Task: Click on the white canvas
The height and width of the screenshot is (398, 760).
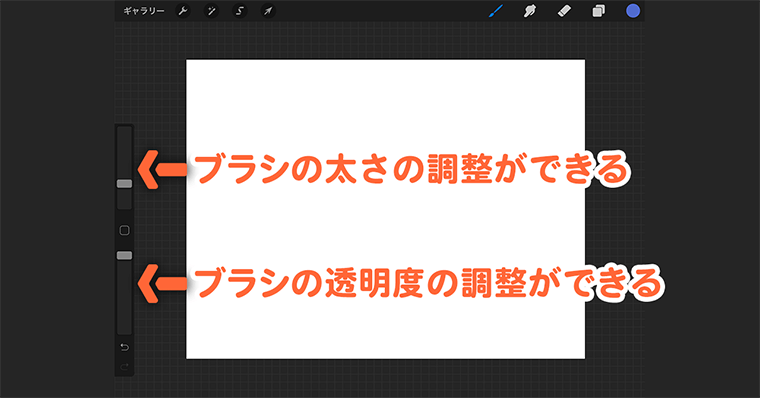Action: [385, 209]
